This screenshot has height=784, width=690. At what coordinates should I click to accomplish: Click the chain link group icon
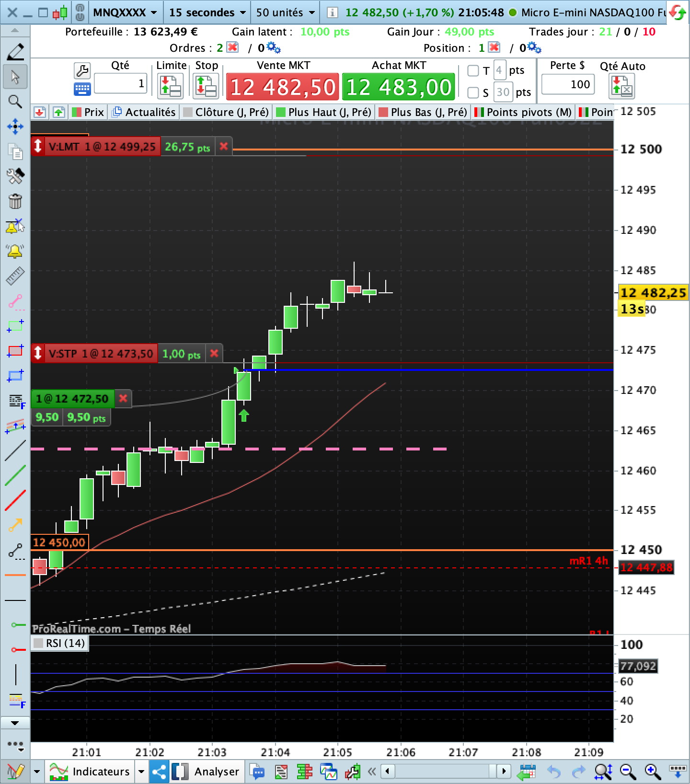(80, 12)
